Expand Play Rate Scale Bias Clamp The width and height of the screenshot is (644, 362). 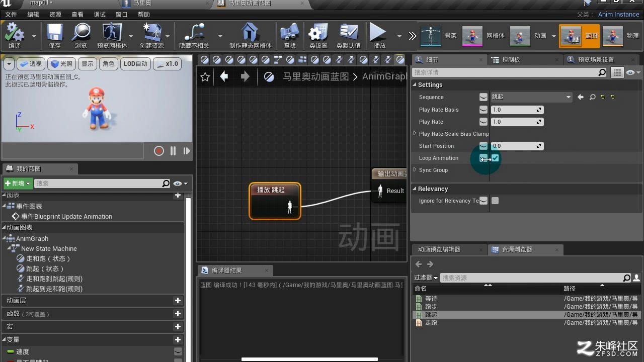pyautogui.click(x=415, y=134)
